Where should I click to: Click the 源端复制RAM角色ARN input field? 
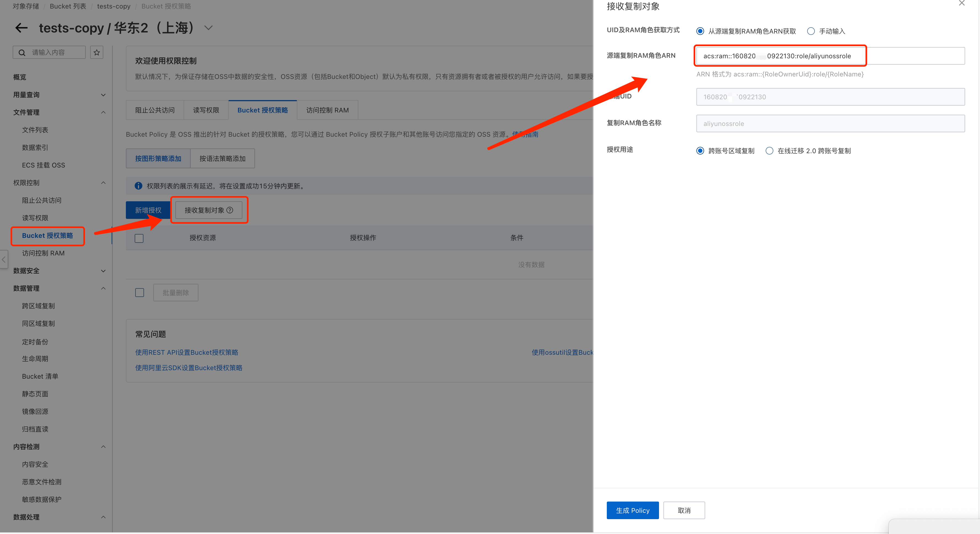coord(829,56)
